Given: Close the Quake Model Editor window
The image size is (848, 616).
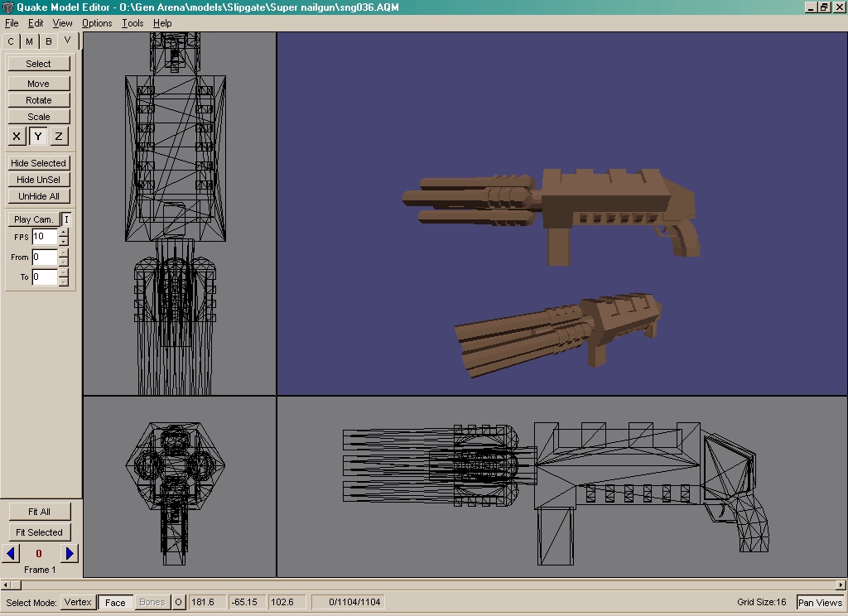Looking at the screenshot, I should click(839, 7).
